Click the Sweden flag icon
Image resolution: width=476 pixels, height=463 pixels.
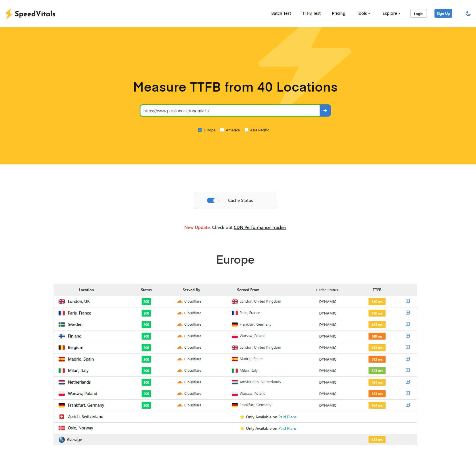pos(62,324)
